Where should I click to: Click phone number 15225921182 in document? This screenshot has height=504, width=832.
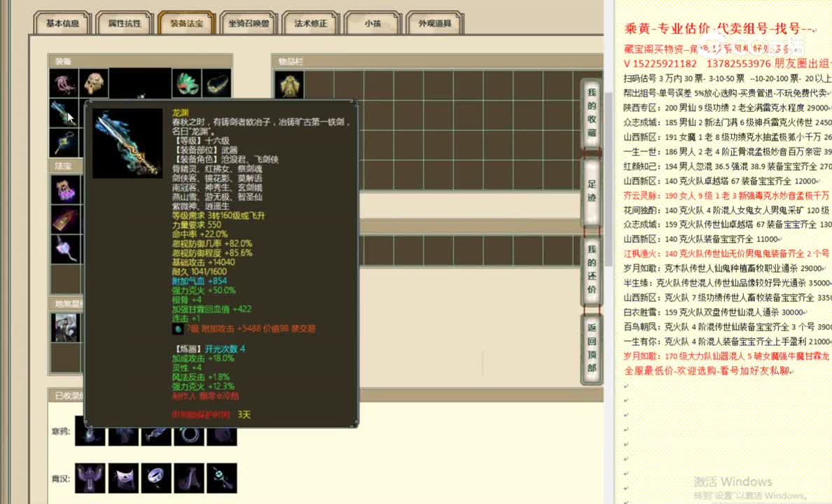click(665, 64)
